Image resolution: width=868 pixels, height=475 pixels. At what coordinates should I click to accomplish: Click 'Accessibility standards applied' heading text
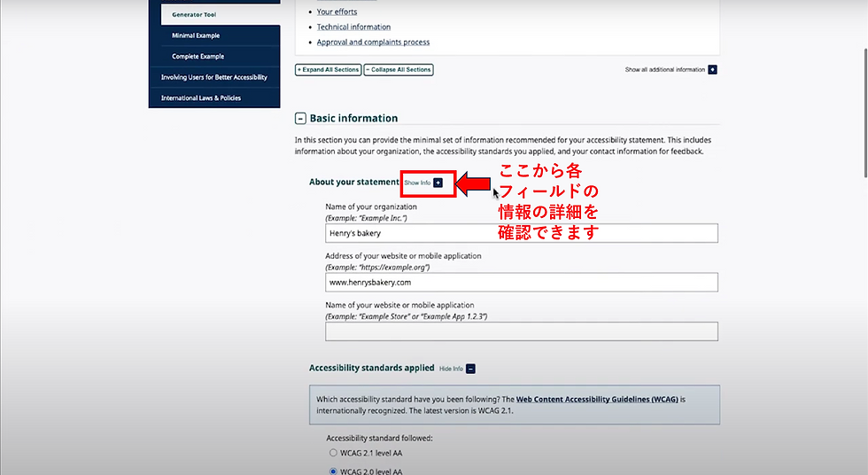pos(371,368)
